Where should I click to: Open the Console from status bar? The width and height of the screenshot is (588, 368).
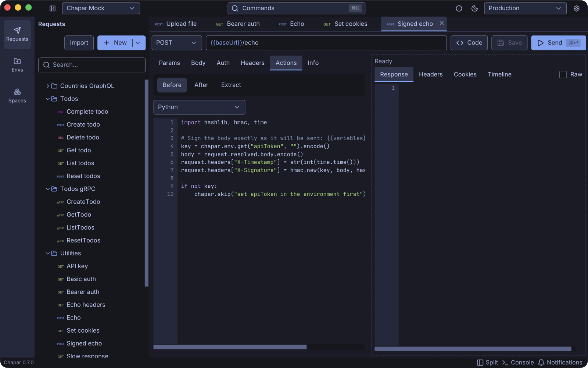[518, 362]
